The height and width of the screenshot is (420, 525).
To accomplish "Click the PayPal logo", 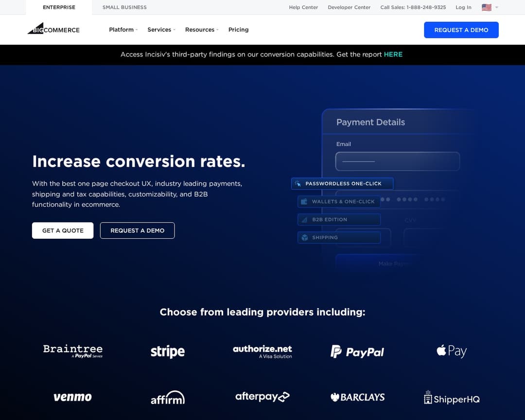I will (357, 351).
